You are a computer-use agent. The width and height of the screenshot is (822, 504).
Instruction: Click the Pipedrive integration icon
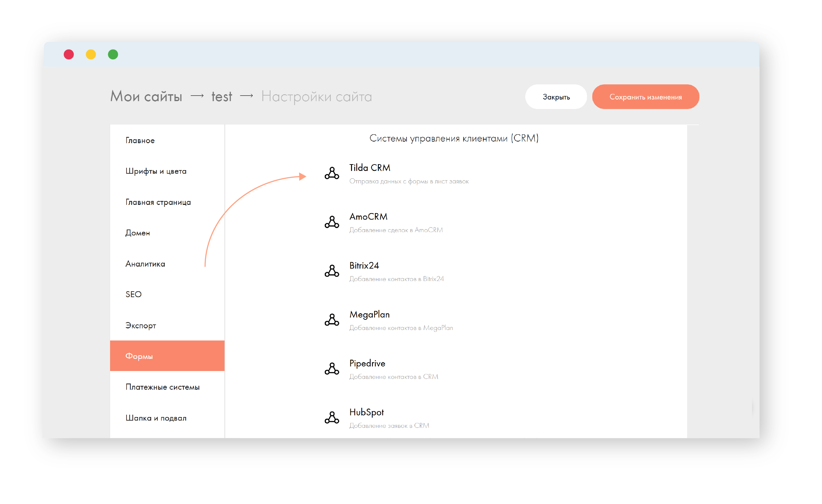click(x=332, y=369)
